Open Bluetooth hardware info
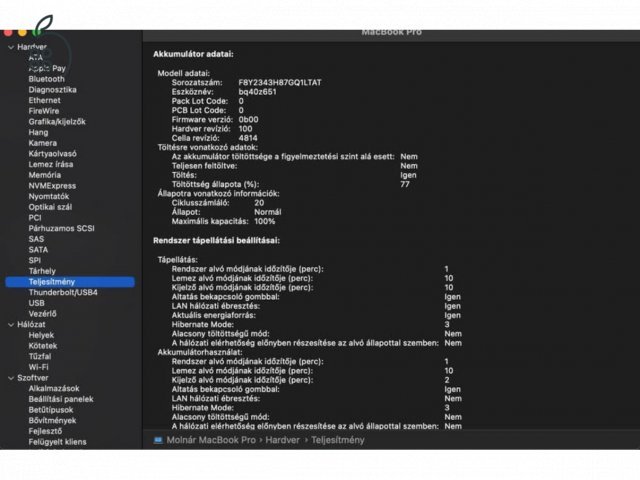 tap(47, 79)
